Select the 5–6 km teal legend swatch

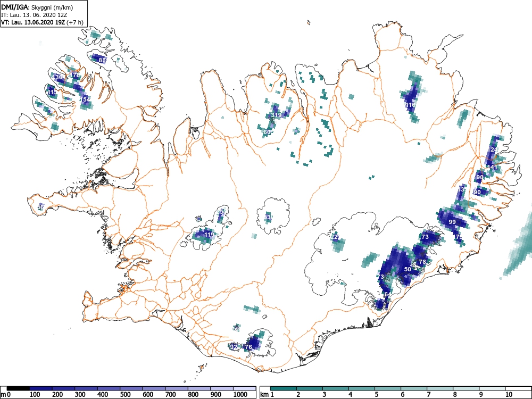coord(388,388)
